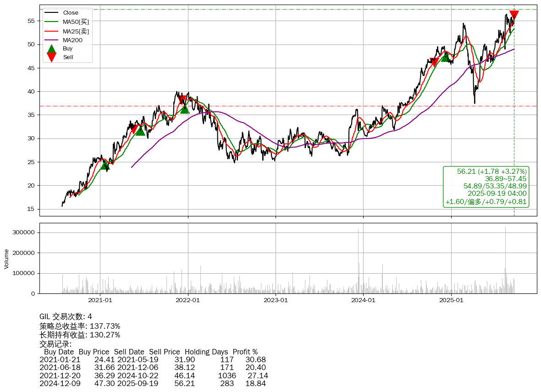Viewport: 541px width, 392px height.
Task: Click the green Buy triangle icon in the legend
Action: [52, 49]
